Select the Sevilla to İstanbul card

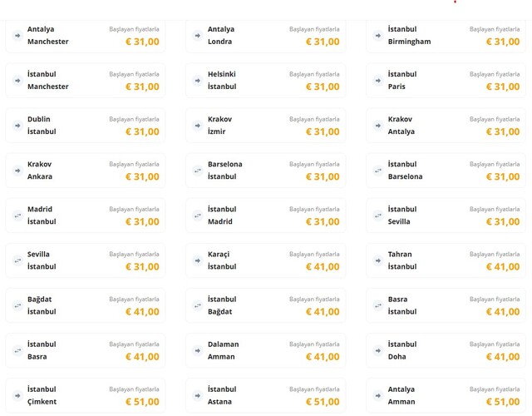click(x=85, y=260)
